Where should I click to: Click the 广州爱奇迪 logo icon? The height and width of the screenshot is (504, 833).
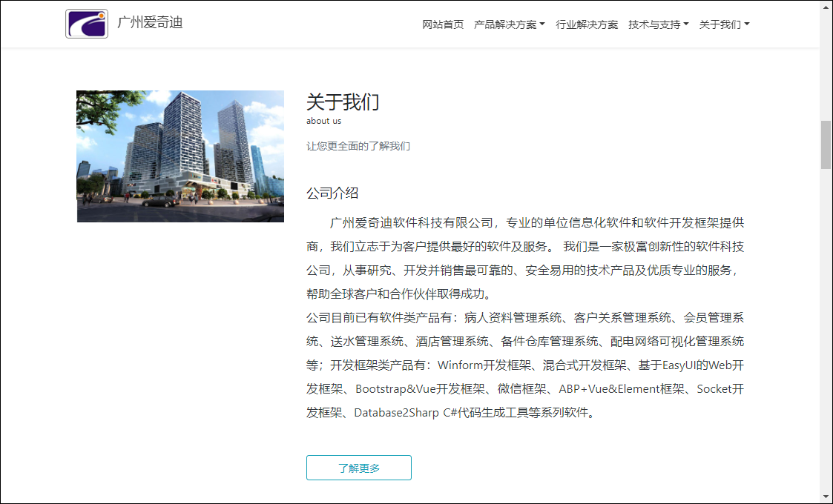(x=87, y=24)
